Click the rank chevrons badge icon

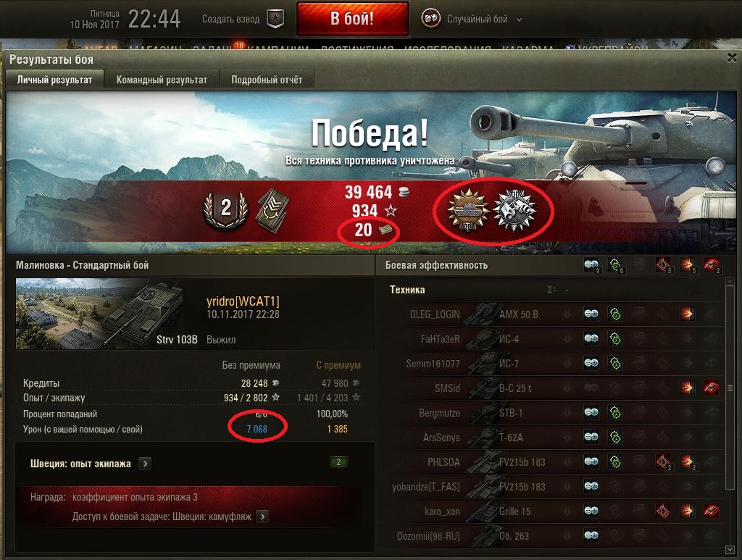(273, 209)
